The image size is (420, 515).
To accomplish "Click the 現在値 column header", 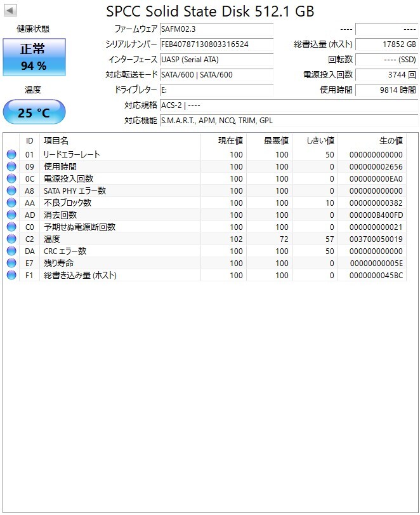I will click(x=224, y=141).
